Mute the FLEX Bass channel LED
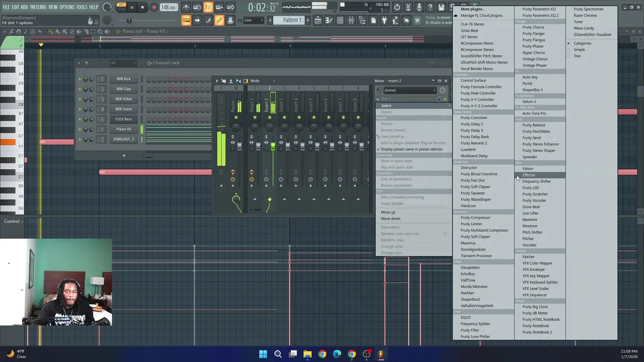644x362 pixels. [79, 119]
